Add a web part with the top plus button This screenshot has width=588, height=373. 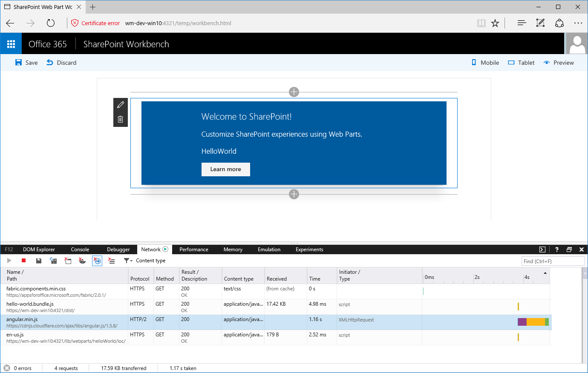pyautogui.click(x=294, y=92)
